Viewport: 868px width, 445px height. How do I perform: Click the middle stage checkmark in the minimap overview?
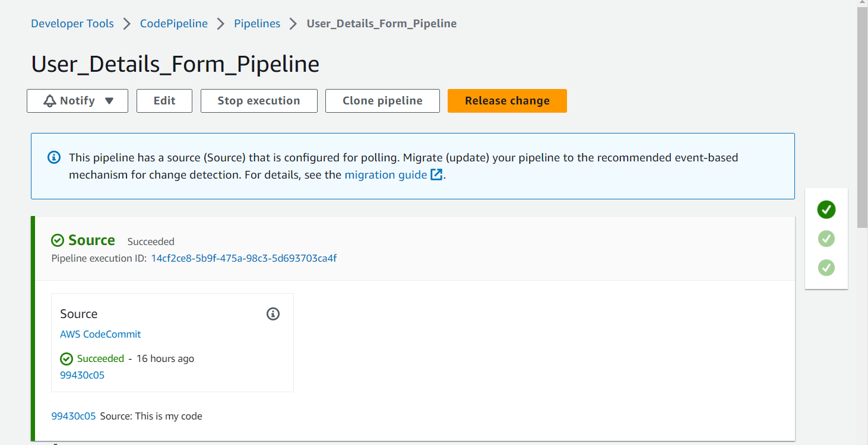point(826,239)
